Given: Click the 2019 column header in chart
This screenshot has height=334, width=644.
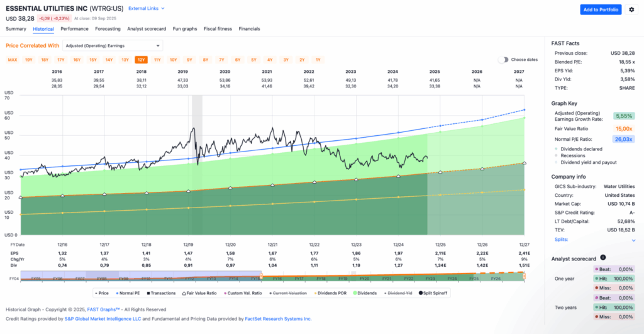Looking at the screenshot, I should (x=183, y=72).
